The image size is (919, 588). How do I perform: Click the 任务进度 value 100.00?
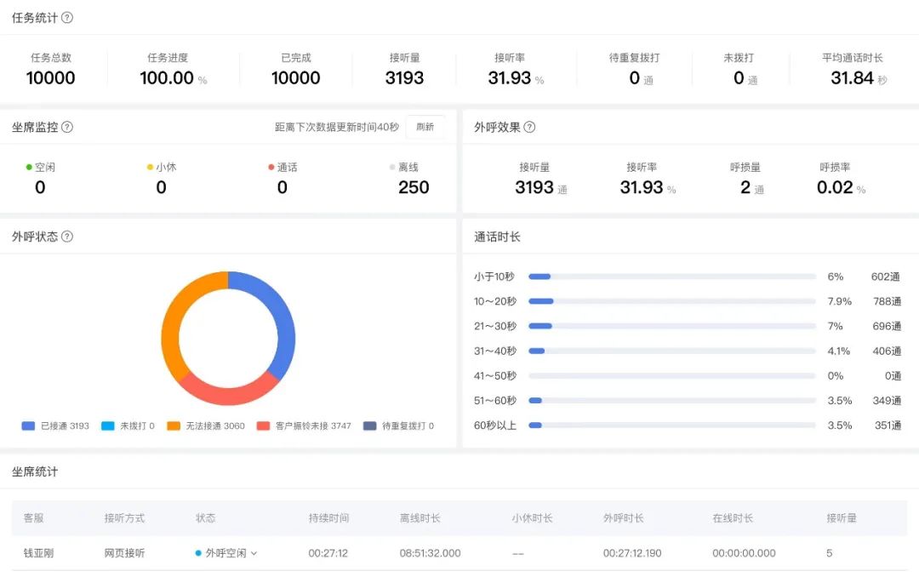tap(167, 77)
